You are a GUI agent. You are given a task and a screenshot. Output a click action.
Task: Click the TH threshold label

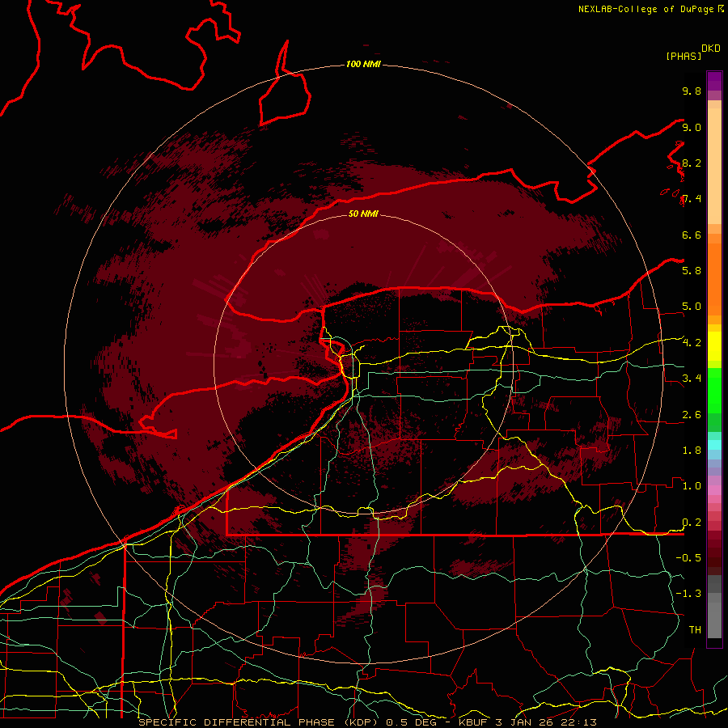click(695, 630)
